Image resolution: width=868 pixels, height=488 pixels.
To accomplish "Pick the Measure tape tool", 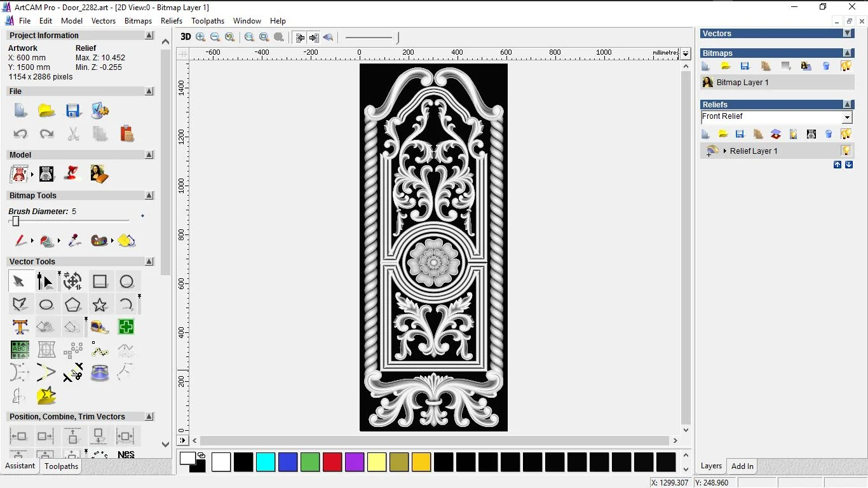I will pyautogui.click(x=100, y=327).
